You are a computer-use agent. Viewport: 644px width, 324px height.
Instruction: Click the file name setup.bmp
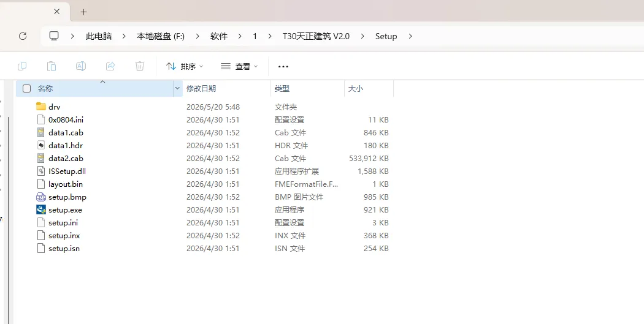[x=67, y=197]
